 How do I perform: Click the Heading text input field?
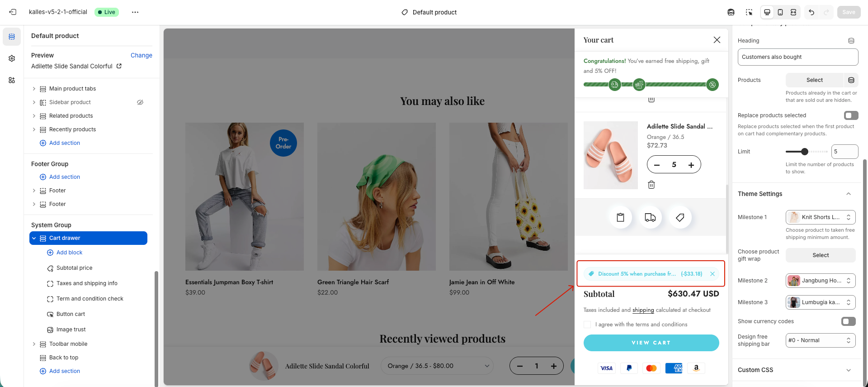coord(797,57)
